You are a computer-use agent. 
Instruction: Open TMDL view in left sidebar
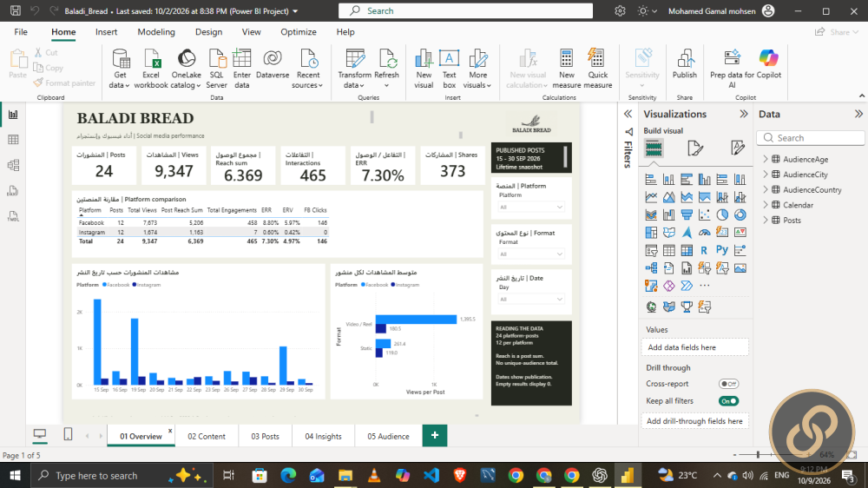tap(13, 216)
